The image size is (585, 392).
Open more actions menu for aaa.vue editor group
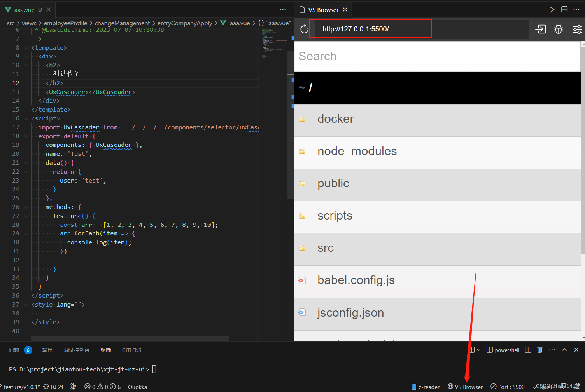[283, 10]
